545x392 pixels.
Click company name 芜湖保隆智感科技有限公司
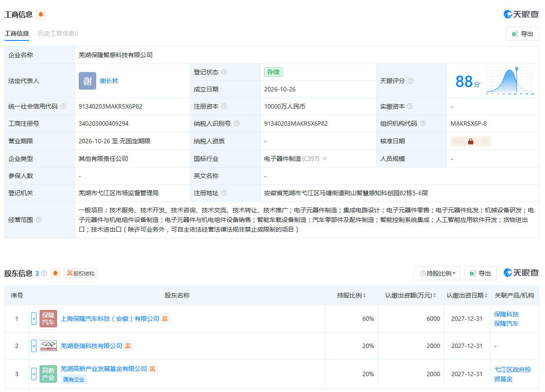tap(116, 55)
